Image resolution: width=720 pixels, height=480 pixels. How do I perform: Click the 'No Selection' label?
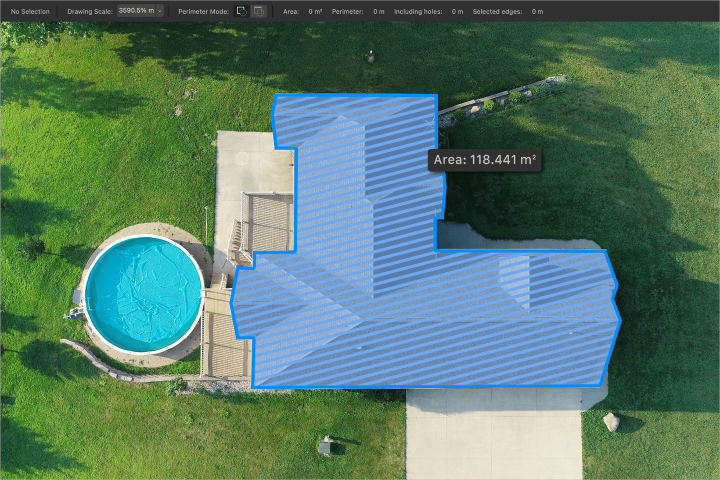30,11
